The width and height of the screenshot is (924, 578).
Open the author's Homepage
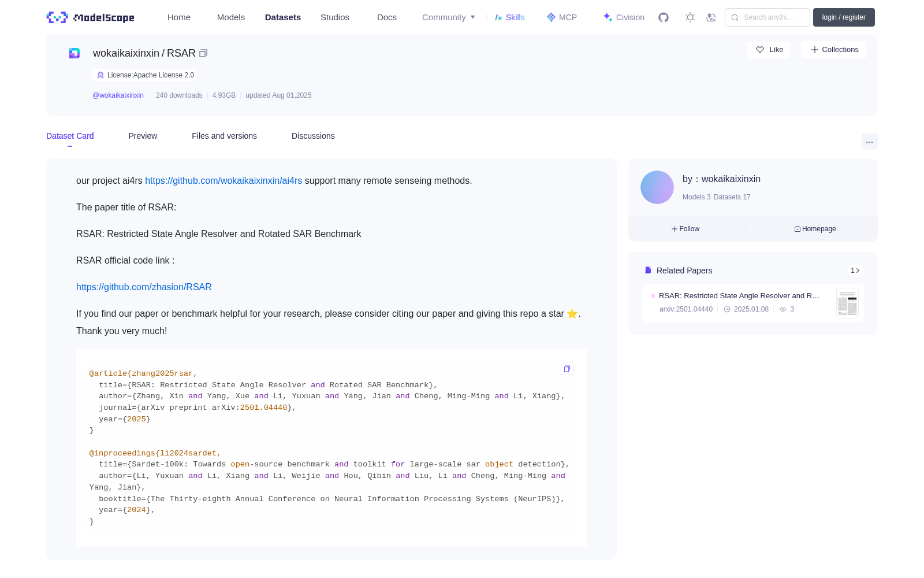click(815, 229)
